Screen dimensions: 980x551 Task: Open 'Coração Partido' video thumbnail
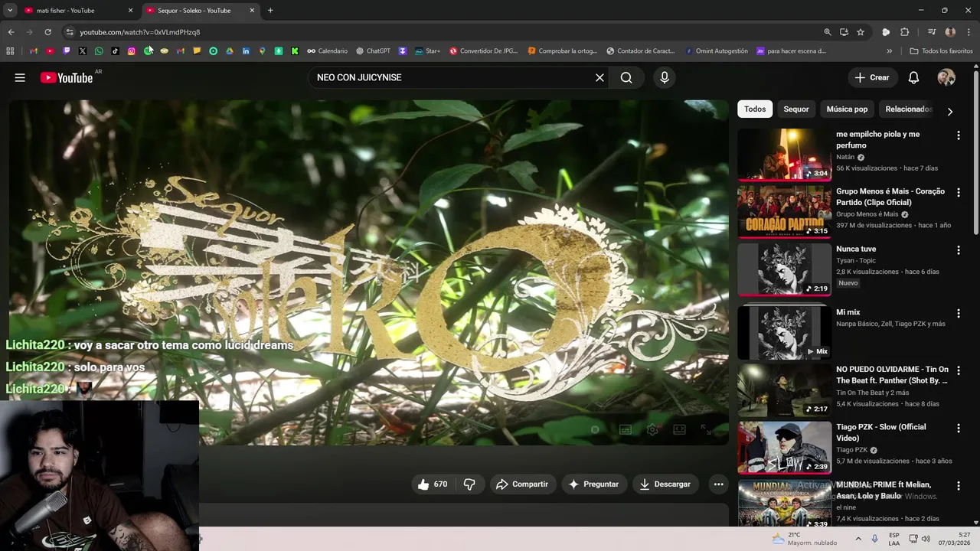click(x=784, y=211)
